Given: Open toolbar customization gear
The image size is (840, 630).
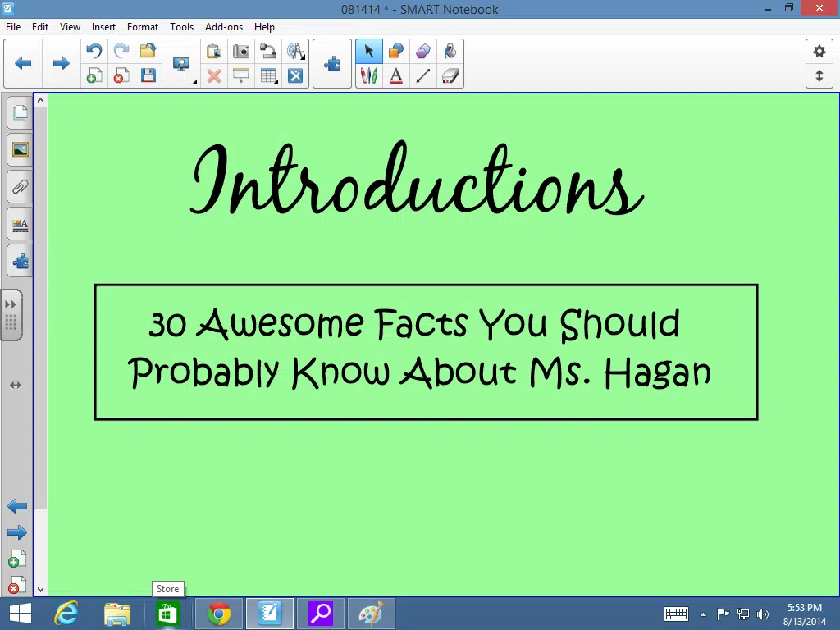Looking at the screenshot, I should (819, 52).
